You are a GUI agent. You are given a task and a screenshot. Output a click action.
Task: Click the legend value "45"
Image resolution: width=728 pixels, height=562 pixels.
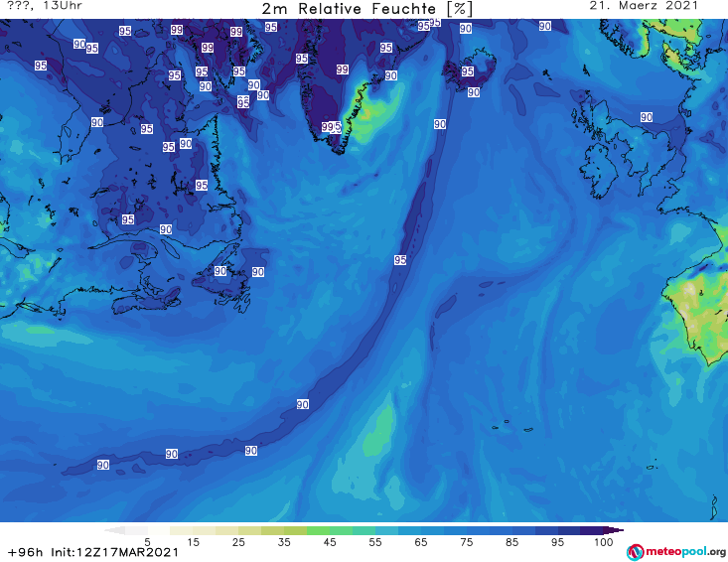tap(329, 542)
